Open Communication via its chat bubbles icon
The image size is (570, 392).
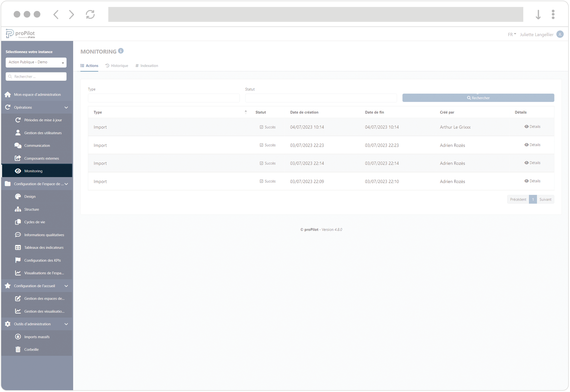[18, 146]
